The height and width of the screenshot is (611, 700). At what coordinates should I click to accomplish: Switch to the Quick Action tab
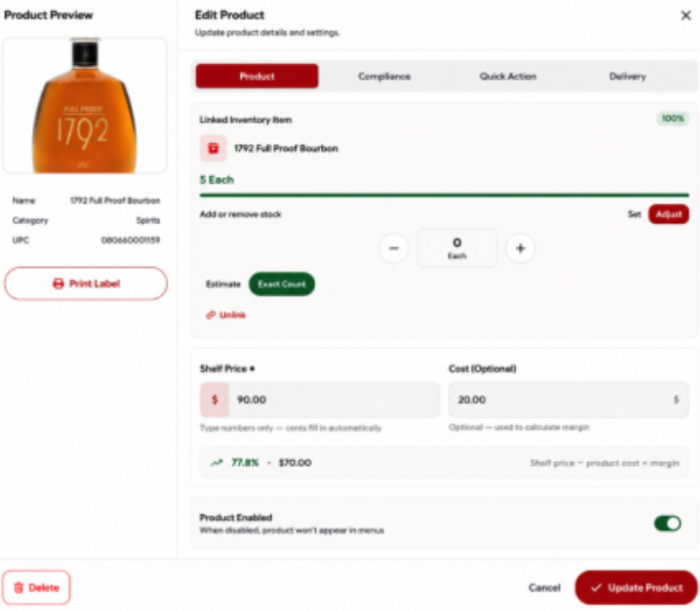click(508, 77)
